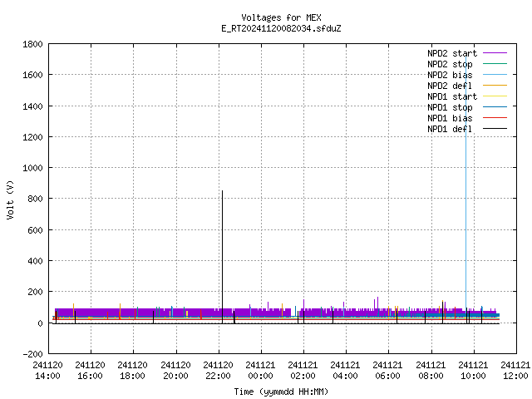Click the 800 y-axis tick value

coord(35,199)
